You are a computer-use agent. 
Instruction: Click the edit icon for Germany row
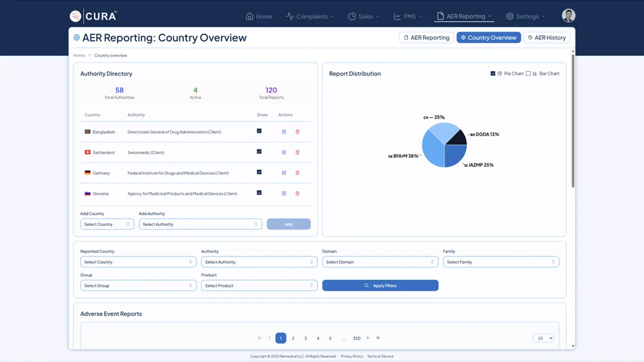pyautogui.click(x=284, y=173)
